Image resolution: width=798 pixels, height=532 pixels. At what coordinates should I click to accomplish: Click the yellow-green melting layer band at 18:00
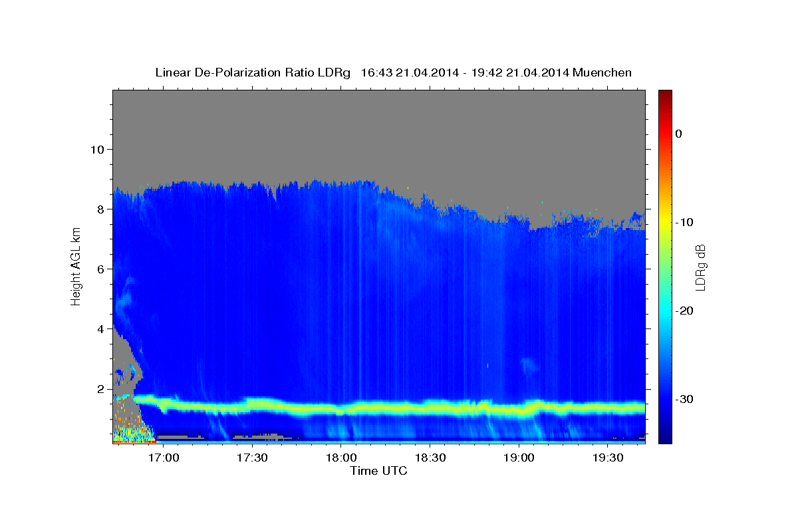(340, 408)
